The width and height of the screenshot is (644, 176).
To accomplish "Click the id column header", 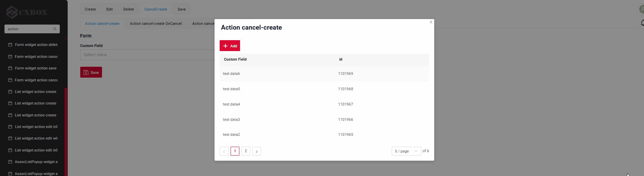I will [x=341, y=59].
